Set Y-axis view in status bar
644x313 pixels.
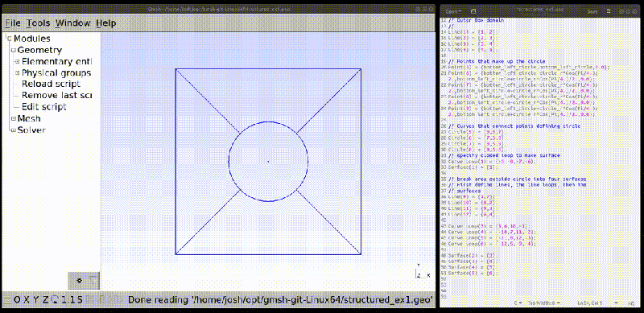35,300
